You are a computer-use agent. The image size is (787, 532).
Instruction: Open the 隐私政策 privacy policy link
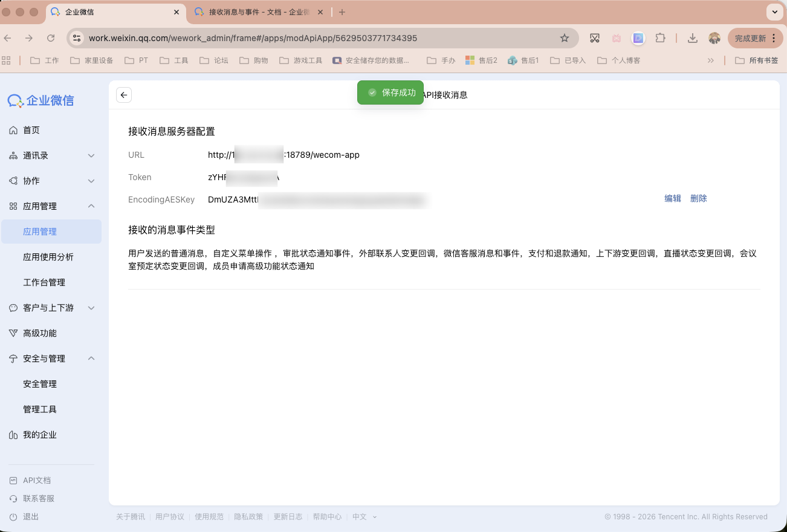point(248,516)
